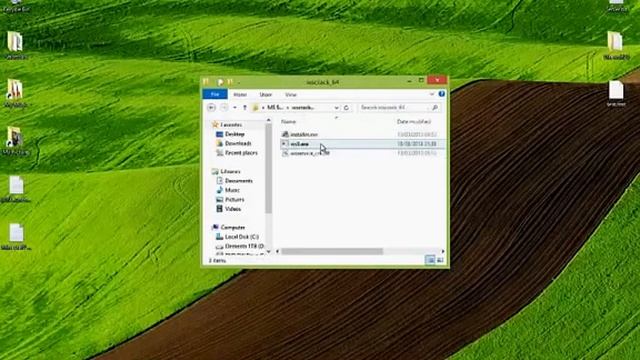Select the blank file icon on desktop's right edge
This screenshot has height=360, width=640.
tap(616, 90)
